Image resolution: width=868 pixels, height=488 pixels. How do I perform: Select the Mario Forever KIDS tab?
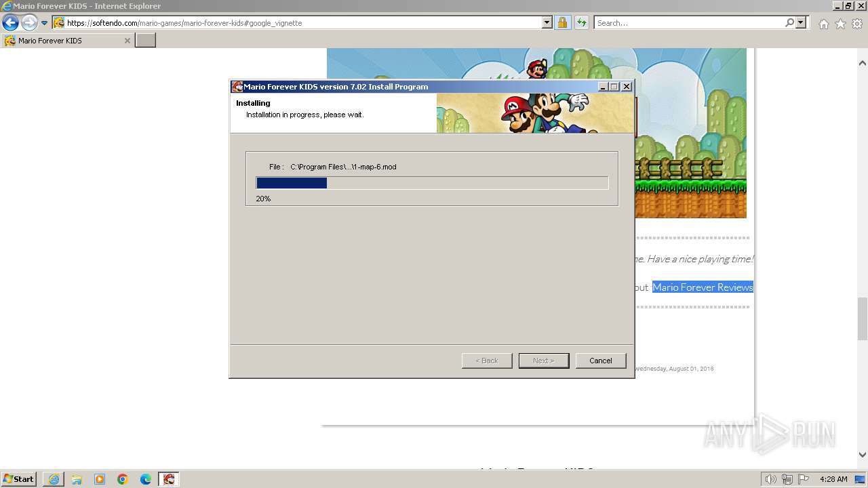(x=67, y=41)
